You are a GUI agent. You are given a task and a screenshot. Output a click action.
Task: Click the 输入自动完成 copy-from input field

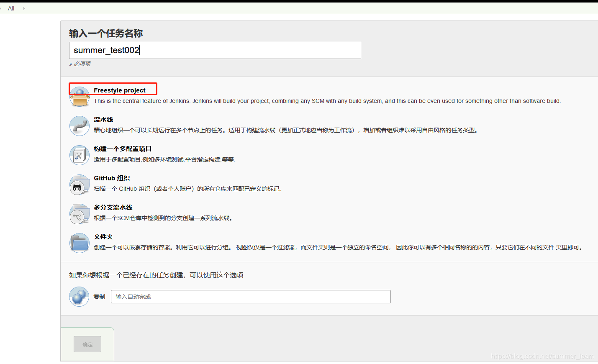(251, 297)
